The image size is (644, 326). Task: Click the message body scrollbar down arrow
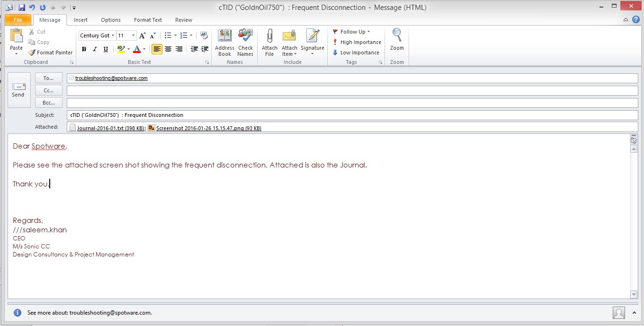pos(634,294)
